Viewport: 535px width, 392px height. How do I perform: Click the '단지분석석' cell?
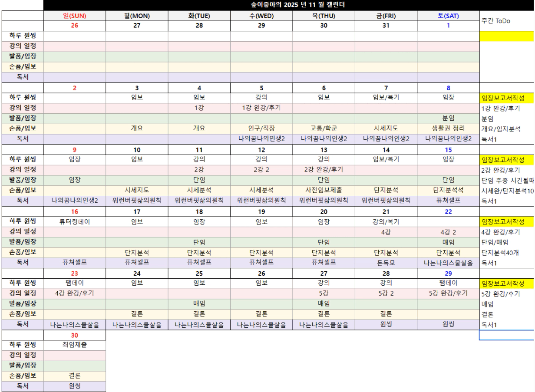[x=448, y=190]
